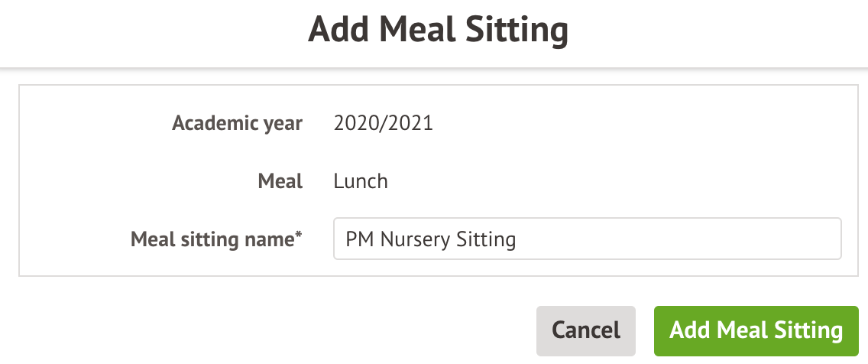
Task: Click the Meal field label
Action: coord(282,181)
